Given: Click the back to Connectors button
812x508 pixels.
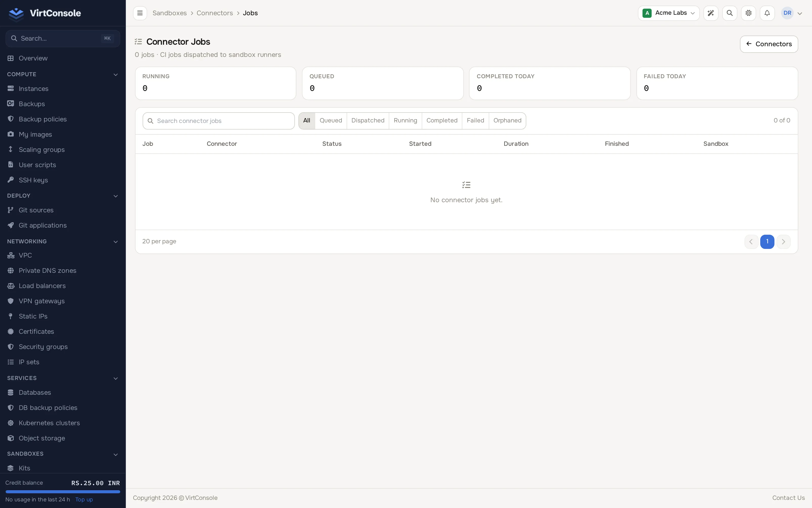Looking at the screenshot, I should [x=769, y=44].
